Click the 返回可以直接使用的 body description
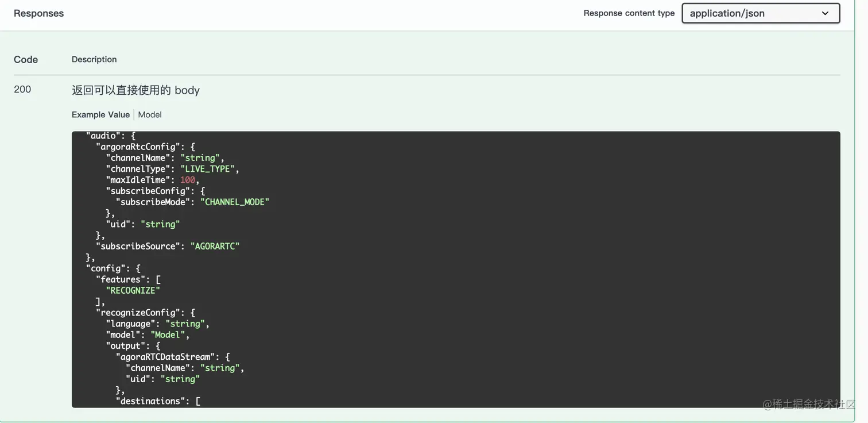 tap(135, 90)
